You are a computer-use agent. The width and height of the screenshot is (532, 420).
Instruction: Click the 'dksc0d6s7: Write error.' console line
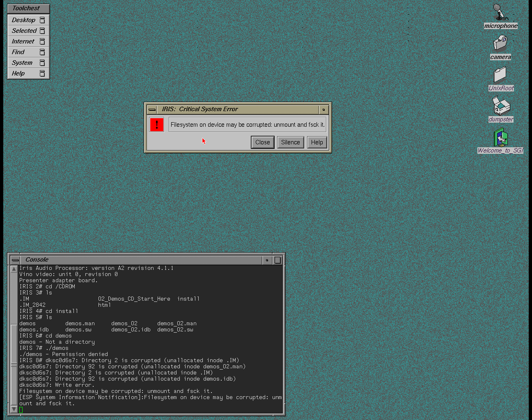[x=57, y=385]
